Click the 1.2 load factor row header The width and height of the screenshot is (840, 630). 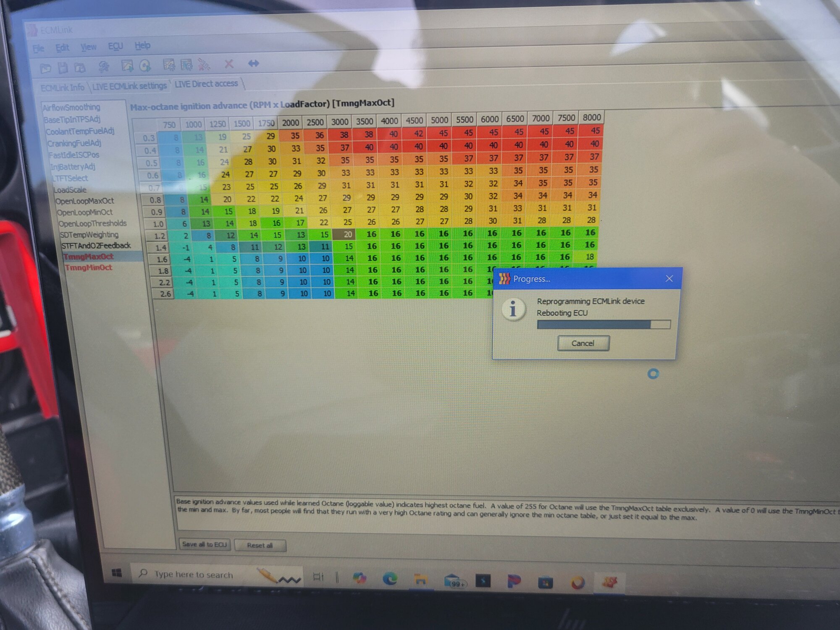160,236
